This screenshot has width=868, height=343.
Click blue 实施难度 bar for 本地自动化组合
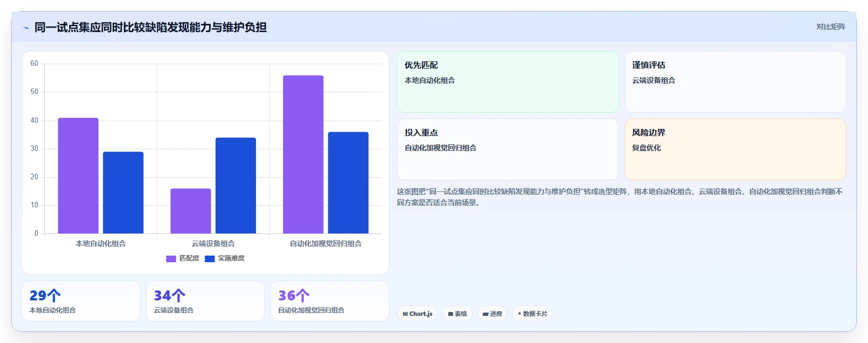point(123,193)
